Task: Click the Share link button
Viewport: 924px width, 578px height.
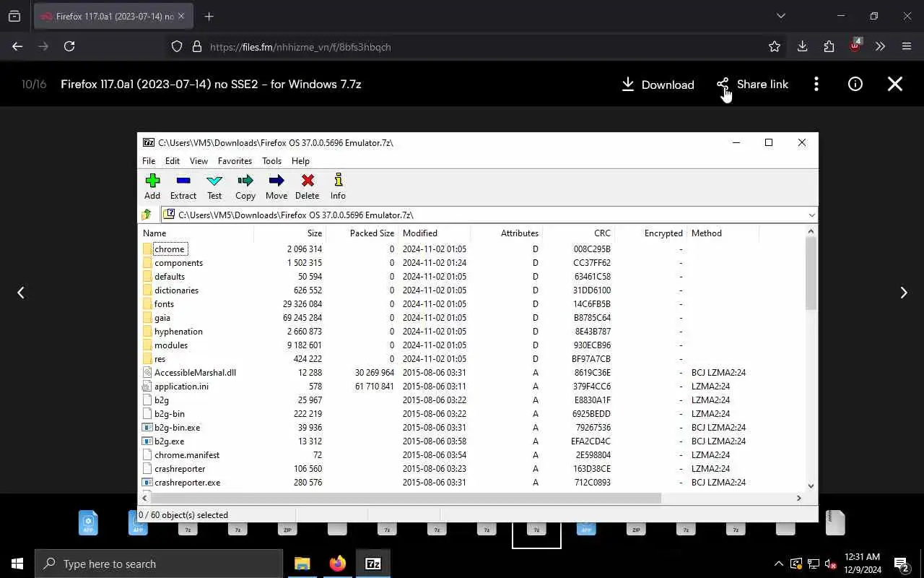Action: 752,85
